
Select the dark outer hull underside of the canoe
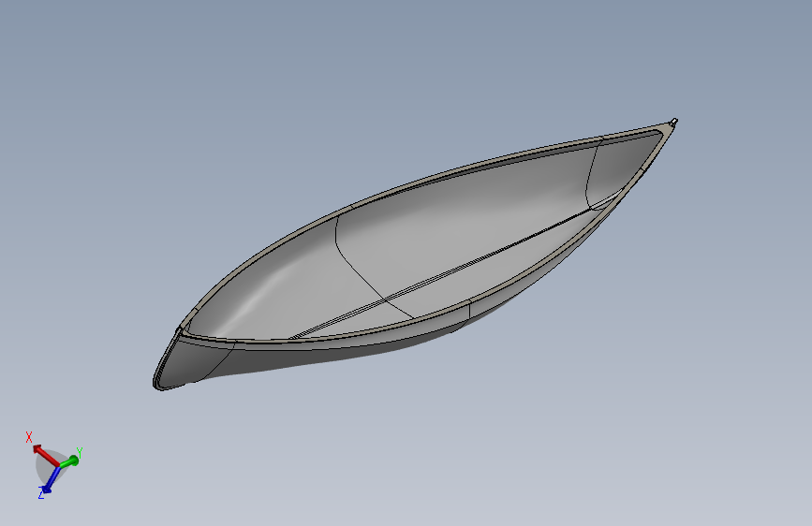coord(332,358)
